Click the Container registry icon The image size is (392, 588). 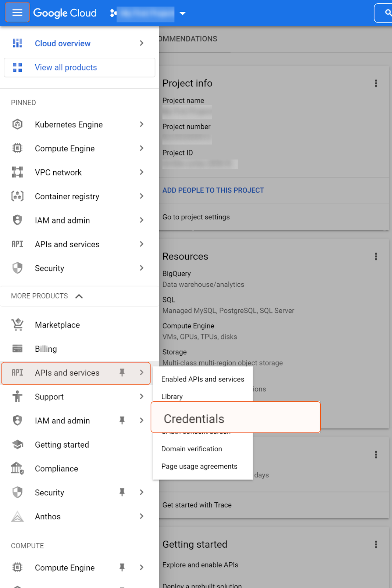[x=17, y=196]
